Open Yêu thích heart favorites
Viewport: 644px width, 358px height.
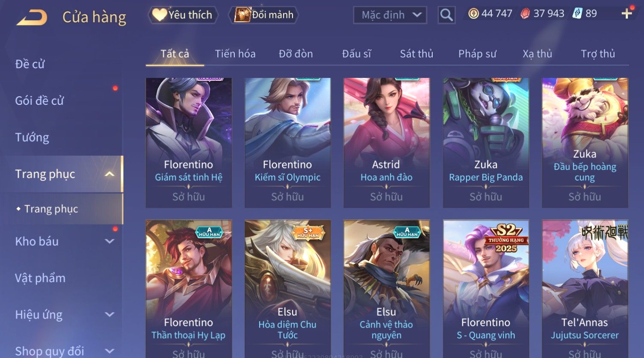183,15
